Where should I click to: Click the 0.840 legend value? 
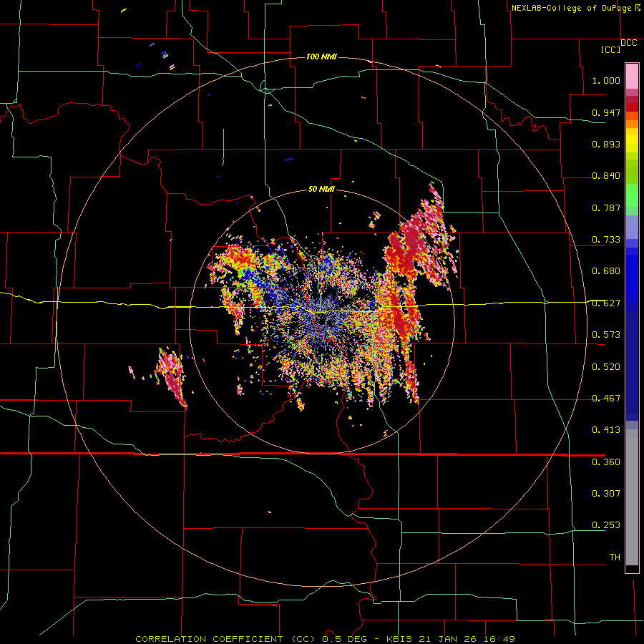point(606,175)
